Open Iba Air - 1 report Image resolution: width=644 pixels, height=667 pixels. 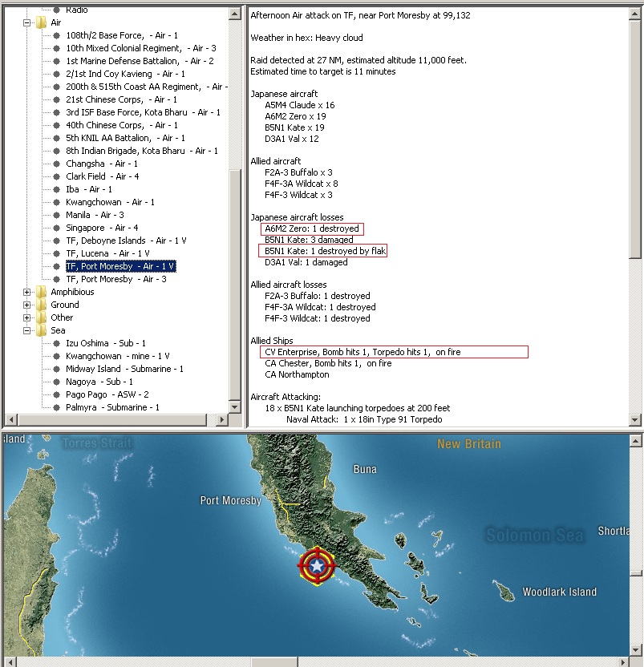point(89,189)
